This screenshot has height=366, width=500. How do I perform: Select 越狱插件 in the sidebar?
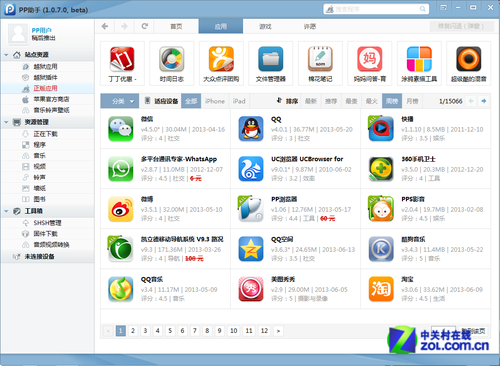point(46,77)
